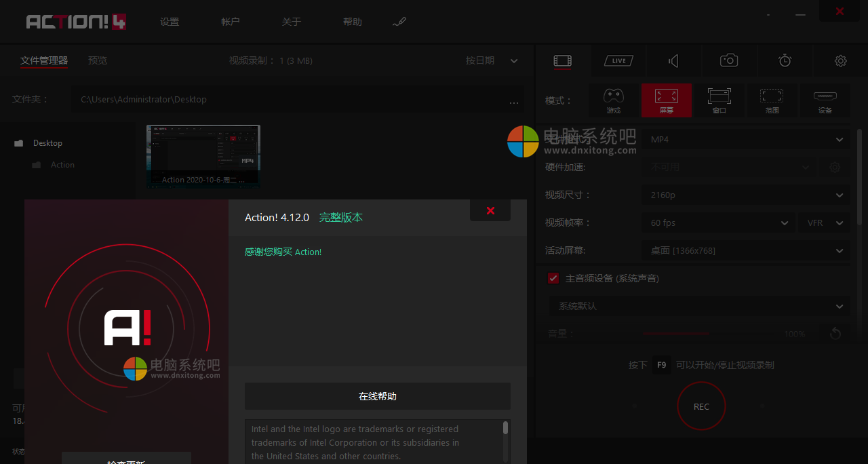Open the video recording tab icon

[562, 61]
